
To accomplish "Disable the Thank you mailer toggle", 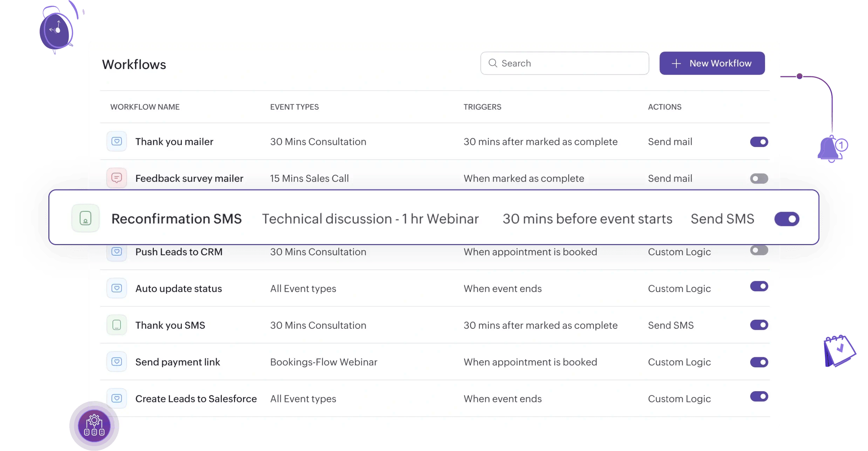I will 759,142.
